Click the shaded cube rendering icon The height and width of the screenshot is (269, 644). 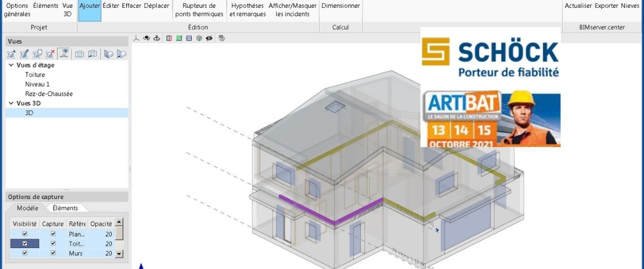(x=199, y=38)
